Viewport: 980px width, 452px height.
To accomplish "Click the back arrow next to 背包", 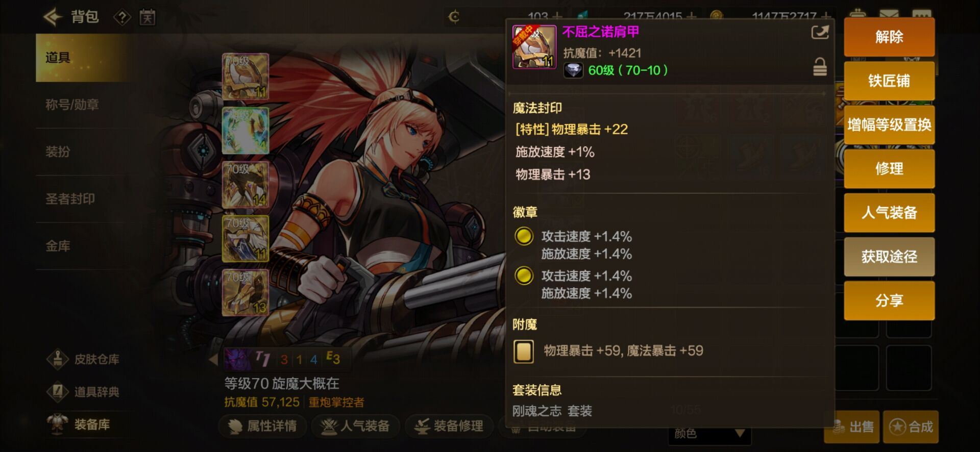I will pyautogui.click(x=53, y=17).
